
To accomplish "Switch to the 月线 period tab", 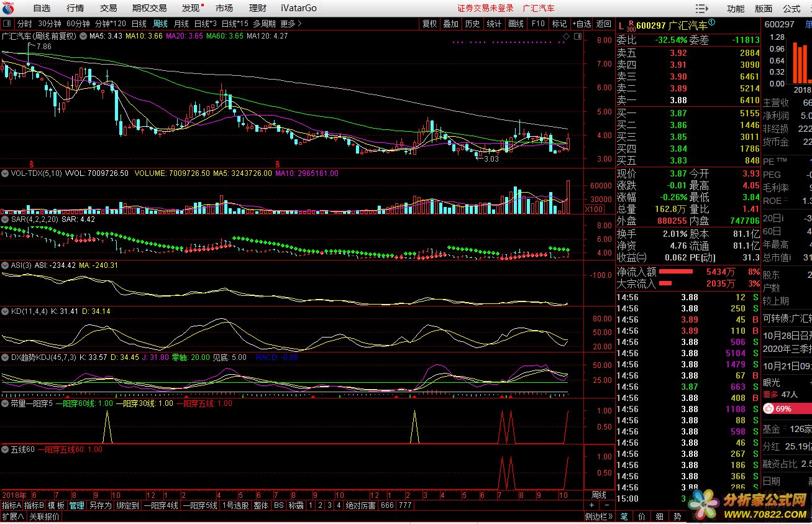I will (181, 24).
